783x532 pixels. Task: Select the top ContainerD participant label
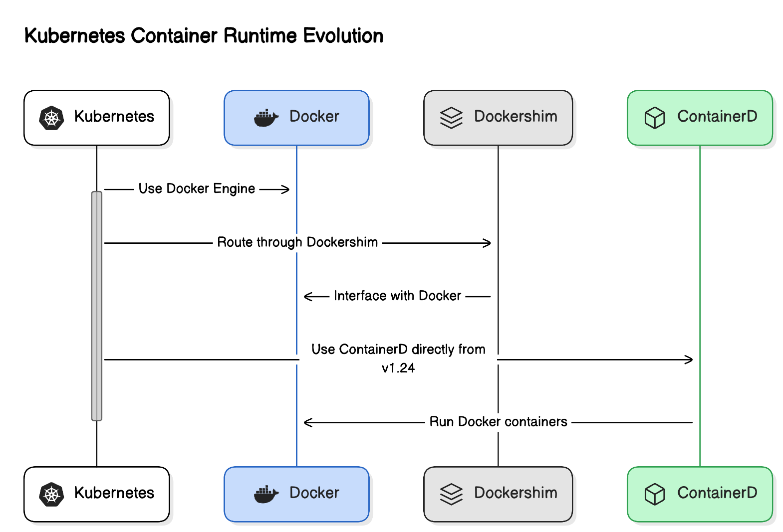click(x=717, y=117)
